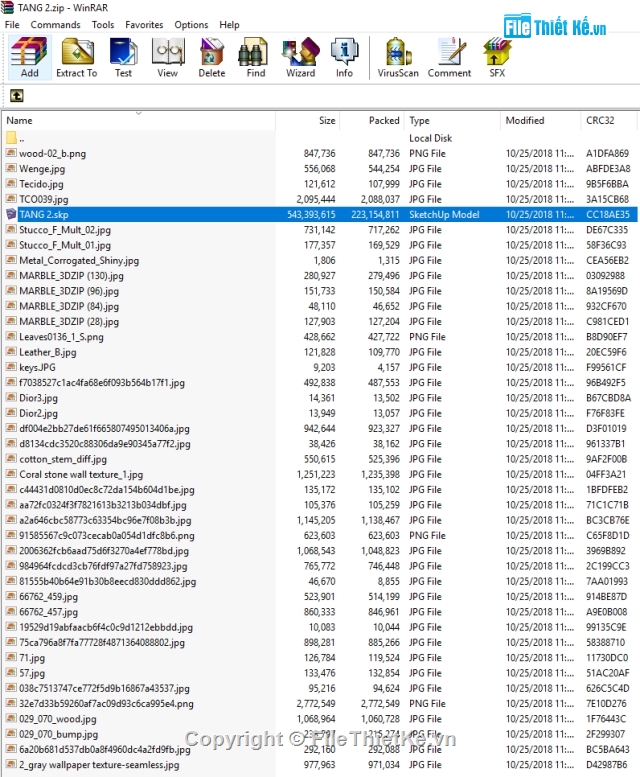The height and width of the screenshot is (777, 640).
Task: Run the Test archive tool
Action: [x=123, y=57]
